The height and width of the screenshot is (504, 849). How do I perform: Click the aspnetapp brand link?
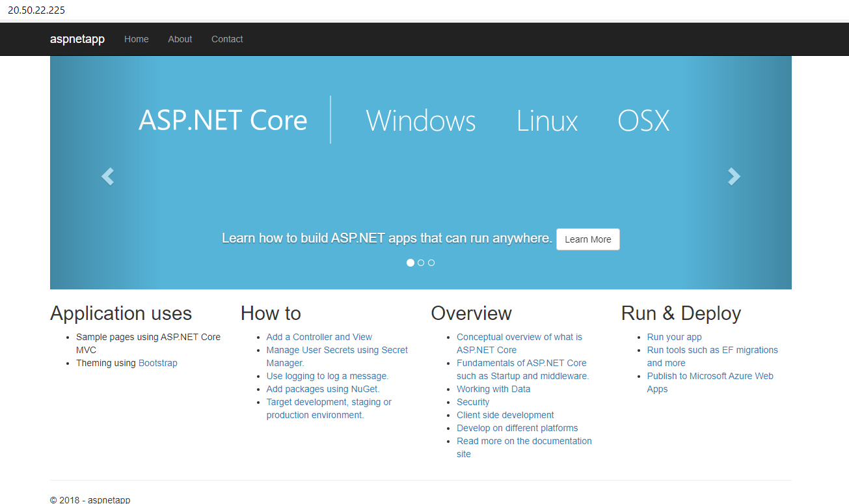[77, 39]
